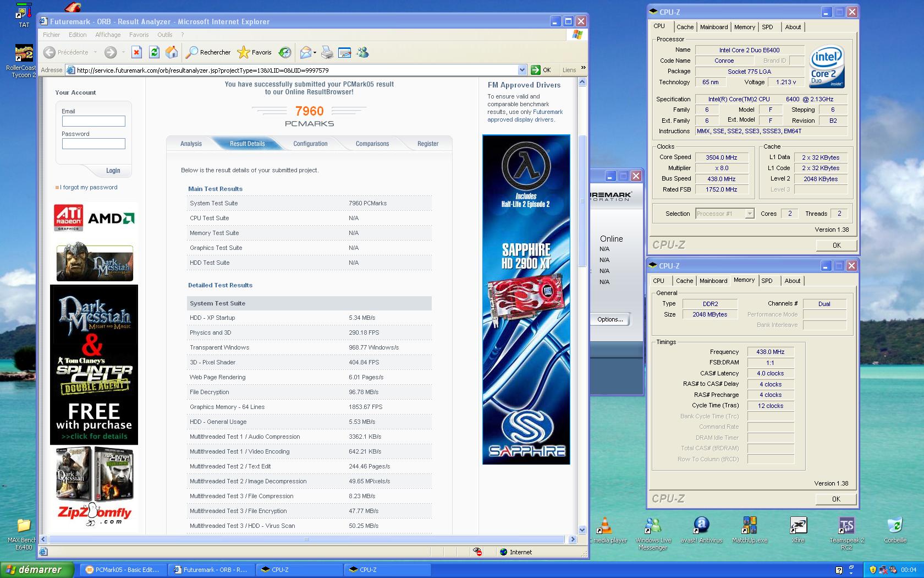Launch Xfire desktop shortcut

[798, 530]
